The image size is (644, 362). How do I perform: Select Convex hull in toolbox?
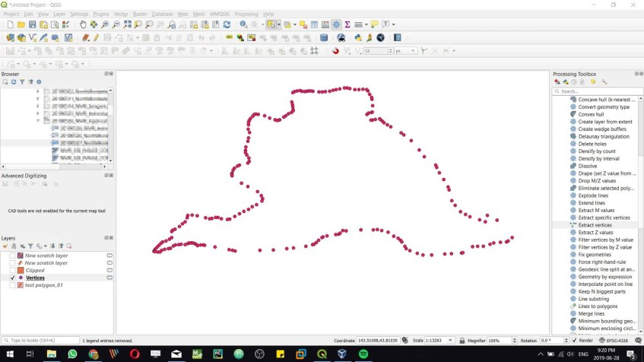(591, 114)
